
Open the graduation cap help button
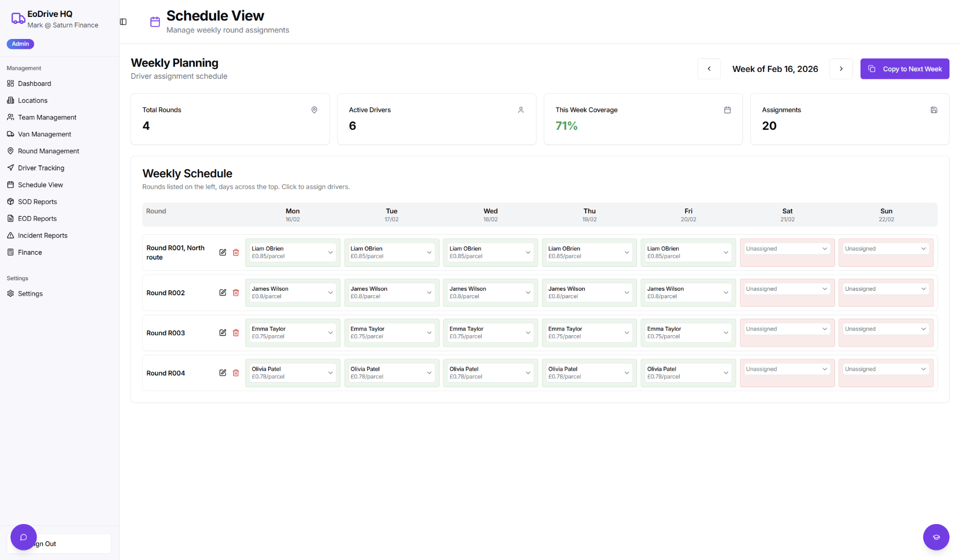pyautogui.click(x=936, y=537)
